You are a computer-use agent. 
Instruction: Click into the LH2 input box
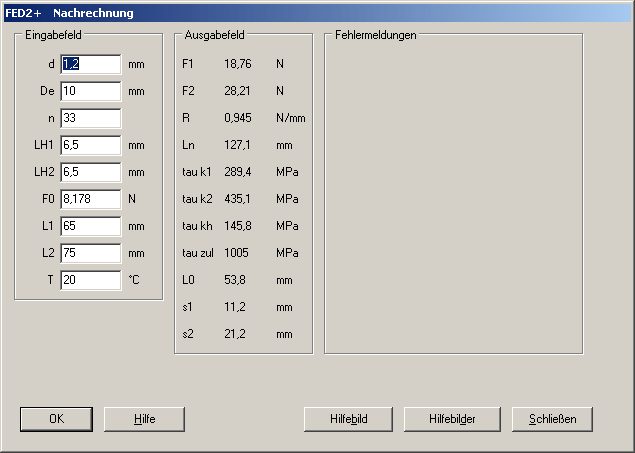pyautogui.click(x=90, y=172)
